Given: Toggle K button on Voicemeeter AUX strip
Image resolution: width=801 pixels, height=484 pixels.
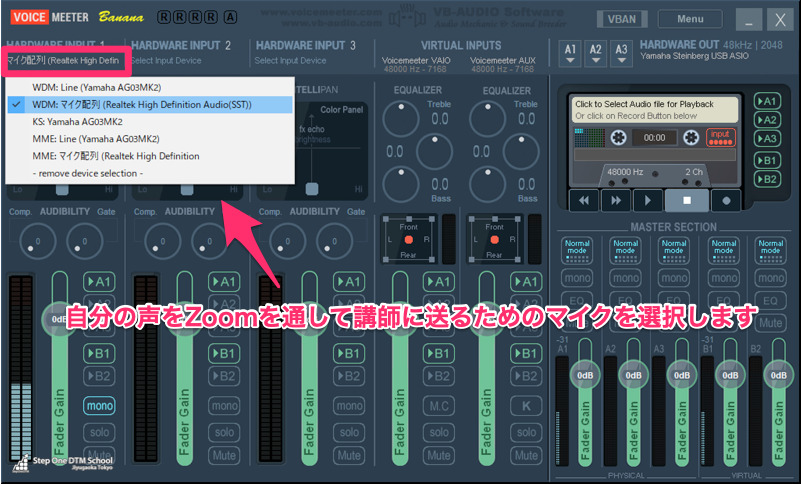Looking at the screenshot, I should click(x=526, y=406).
